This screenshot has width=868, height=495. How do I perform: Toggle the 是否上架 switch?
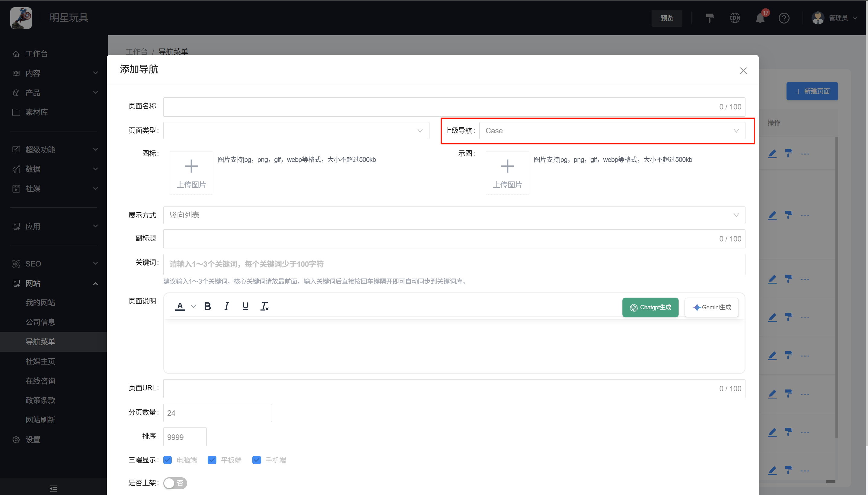coord(175,483)
